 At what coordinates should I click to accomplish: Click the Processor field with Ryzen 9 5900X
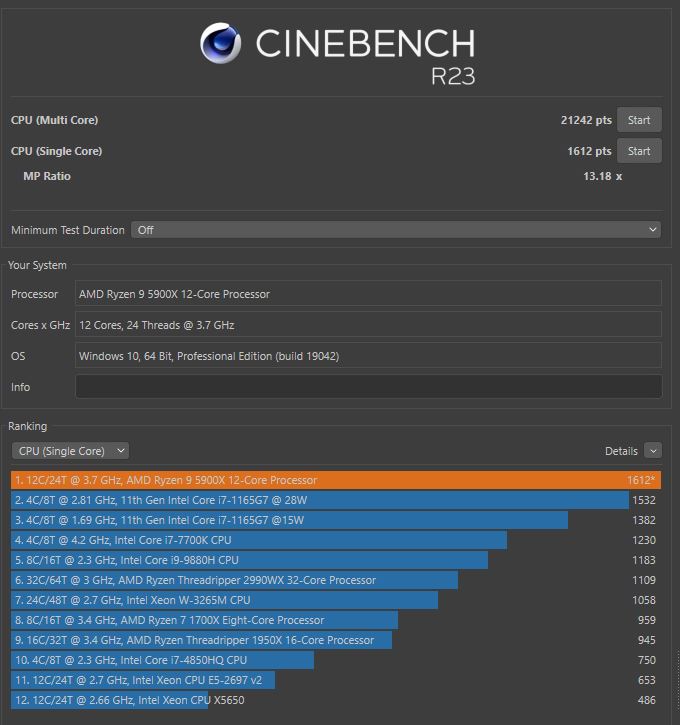click(368, 293)
